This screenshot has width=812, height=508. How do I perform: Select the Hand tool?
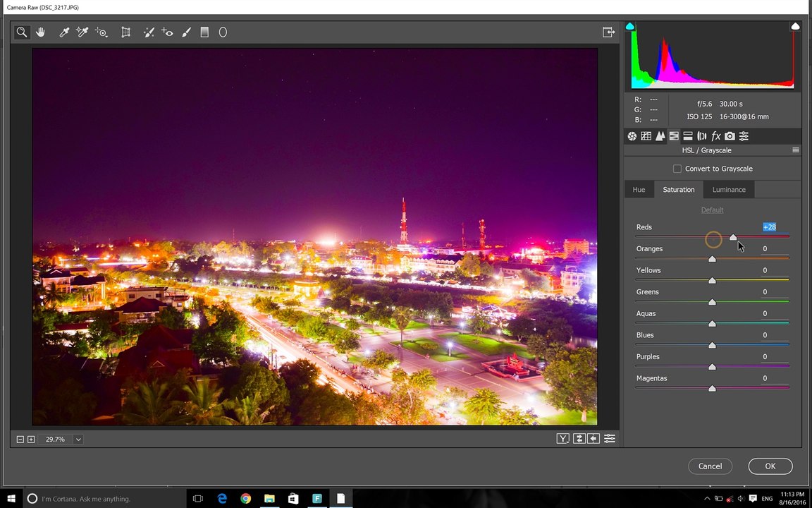click(x=40, y=32)
